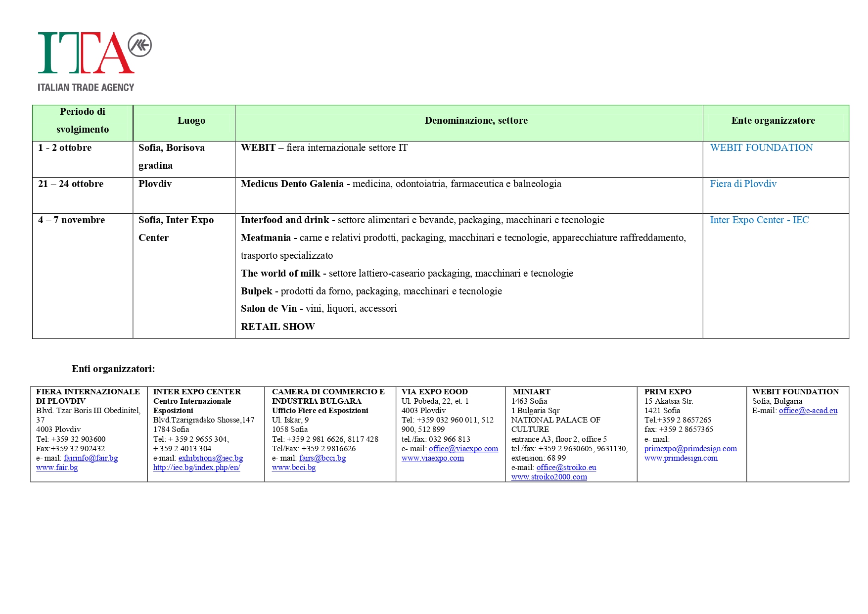
Task: Click the ITA Italian Trade Agency logo
Action: (x=94, y=62)
